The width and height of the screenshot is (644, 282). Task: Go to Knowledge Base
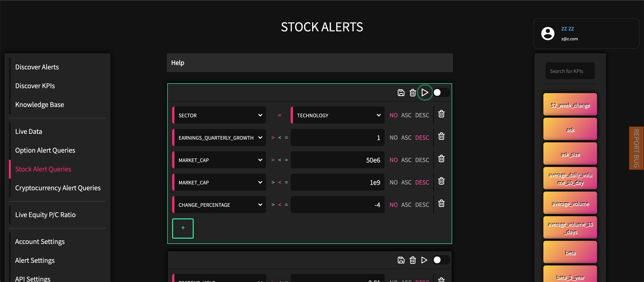[x=40, y=104]
